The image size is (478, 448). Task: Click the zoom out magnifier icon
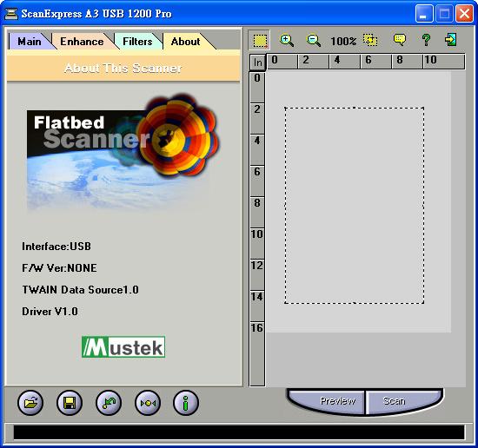313,40
